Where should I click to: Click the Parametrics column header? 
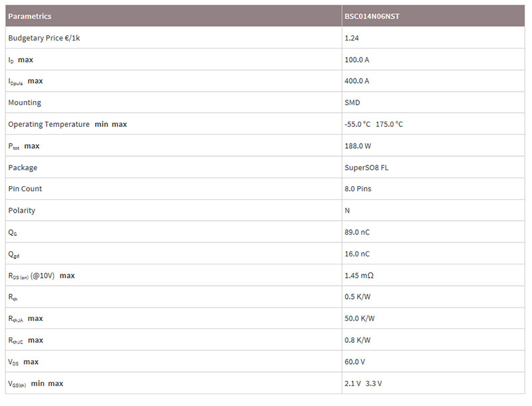pos(30,16)
